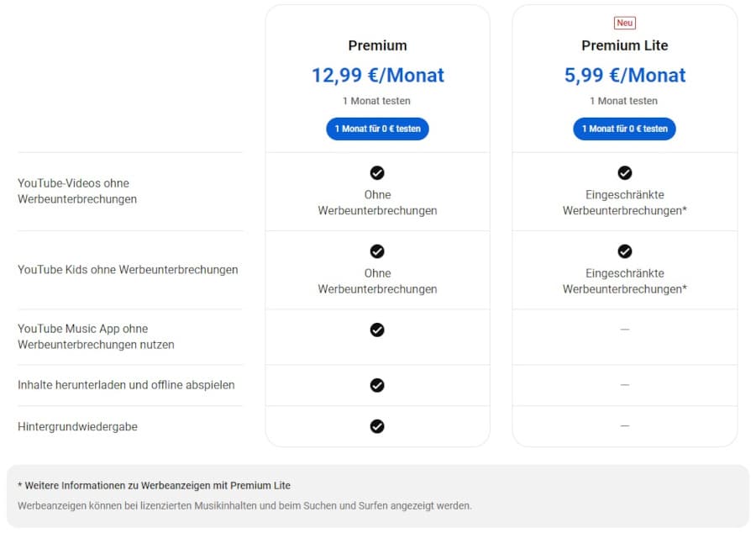Screen dimensions: 756x533
Task: Click the dash for Hintergrundwiedergabe under Premium Lite
Action: click(624, 426)
